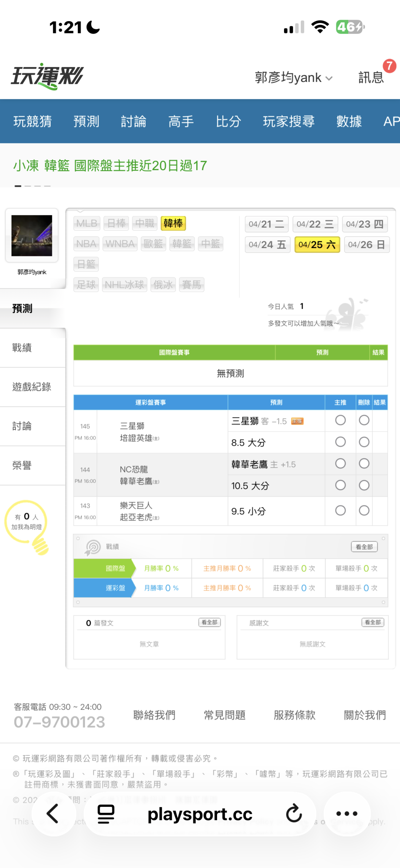Open the 關於我們 footer link
Viewport: 400px width, 868px height.
pyautogui.click(x=365, y=715)
